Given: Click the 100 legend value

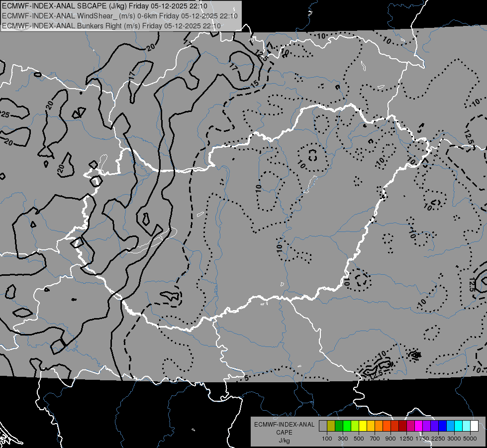Looking at the screenshot, I should 327,439.
